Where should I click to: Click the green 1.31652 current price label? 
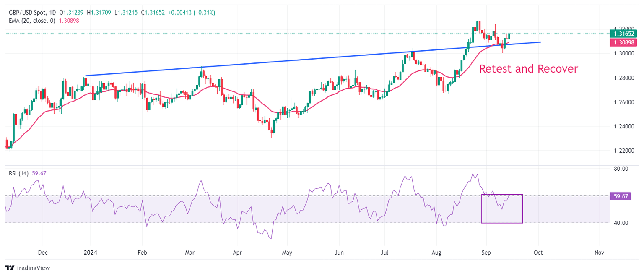(623, 33)
